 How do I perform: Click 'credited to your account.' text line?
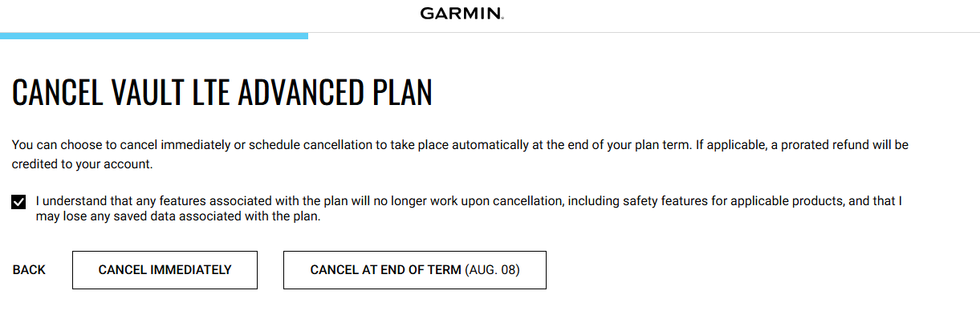pyautogui.click(x=82, y=164)
